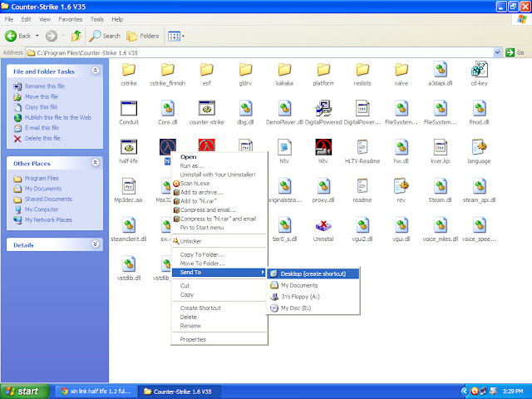Click the address bar path field

[x=259, y=52]
